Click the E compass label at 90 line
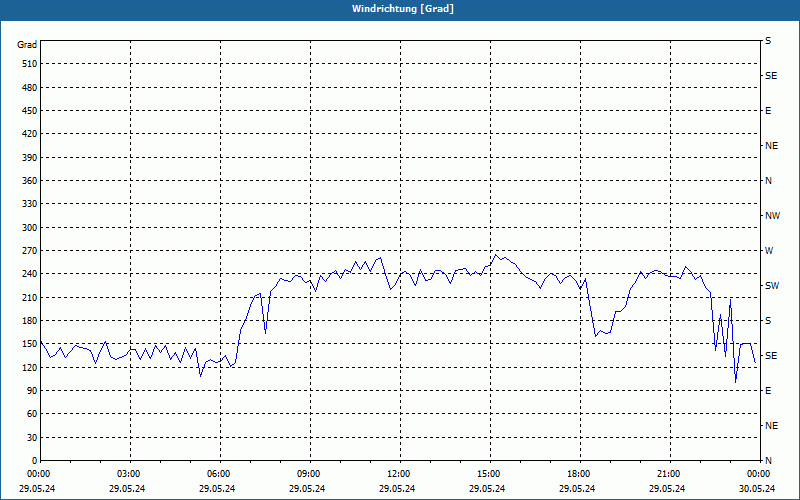800x500 pixels. [x=768, y=391]
